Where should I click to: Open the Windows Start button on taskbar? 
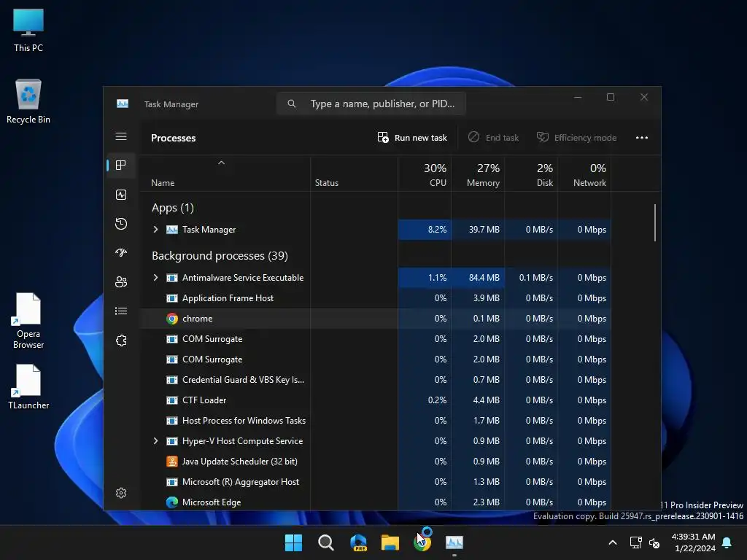pos(293,542)
